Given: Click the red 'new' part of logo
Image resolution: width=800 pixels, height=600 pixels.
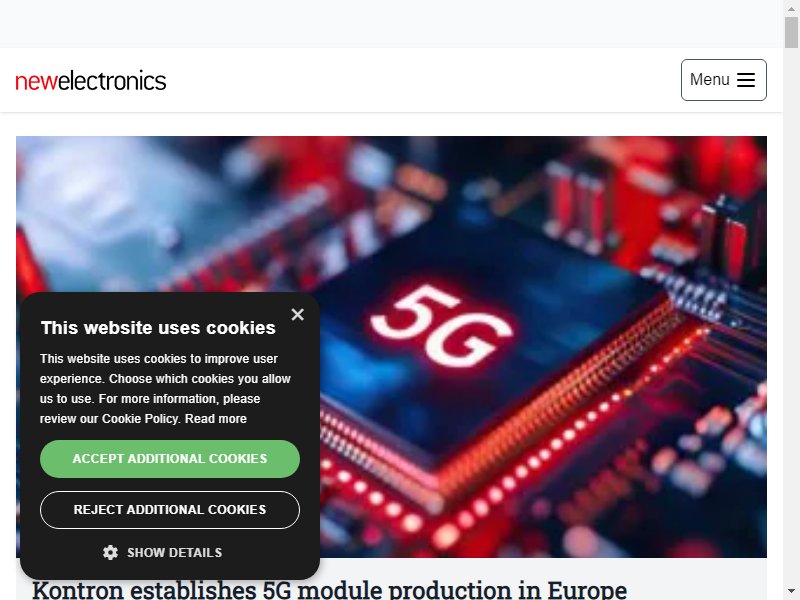Looking at the screenshot, I should pyautogui.click(x=36, y=82).
